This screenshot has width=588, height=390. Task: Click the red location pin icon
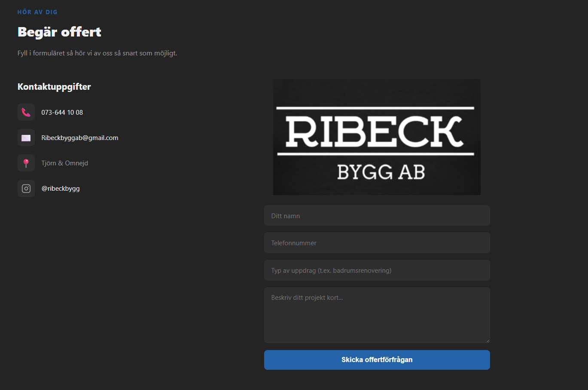coord(26,163)
